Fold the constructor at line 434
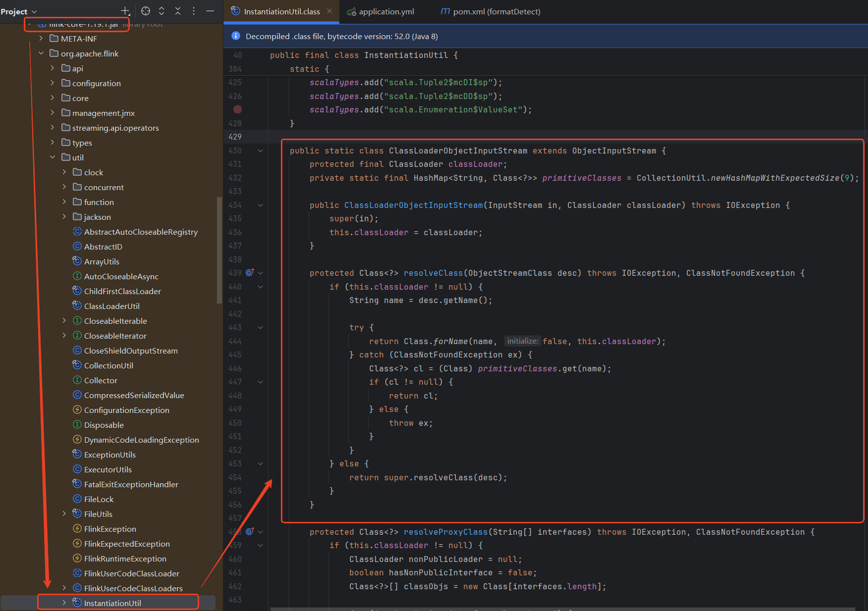The image size is (868, 611). point(261,205)
